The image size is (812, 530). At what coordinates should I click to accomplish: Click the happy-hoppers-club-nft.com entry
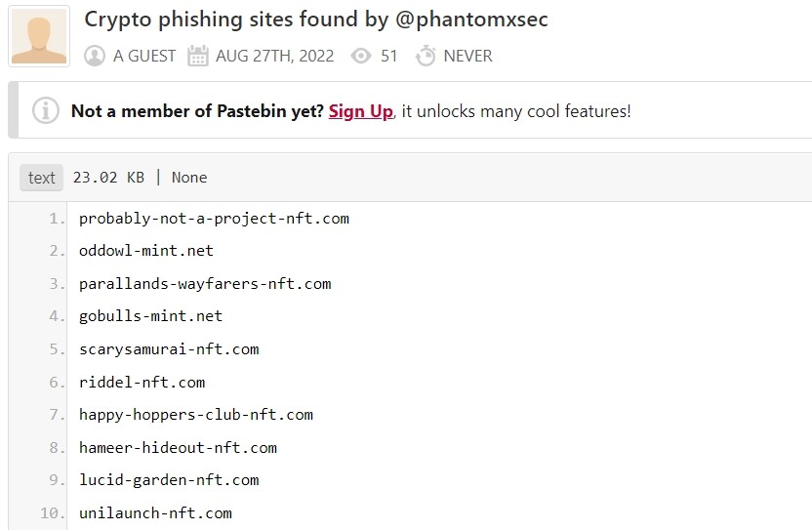click(196, 415)
